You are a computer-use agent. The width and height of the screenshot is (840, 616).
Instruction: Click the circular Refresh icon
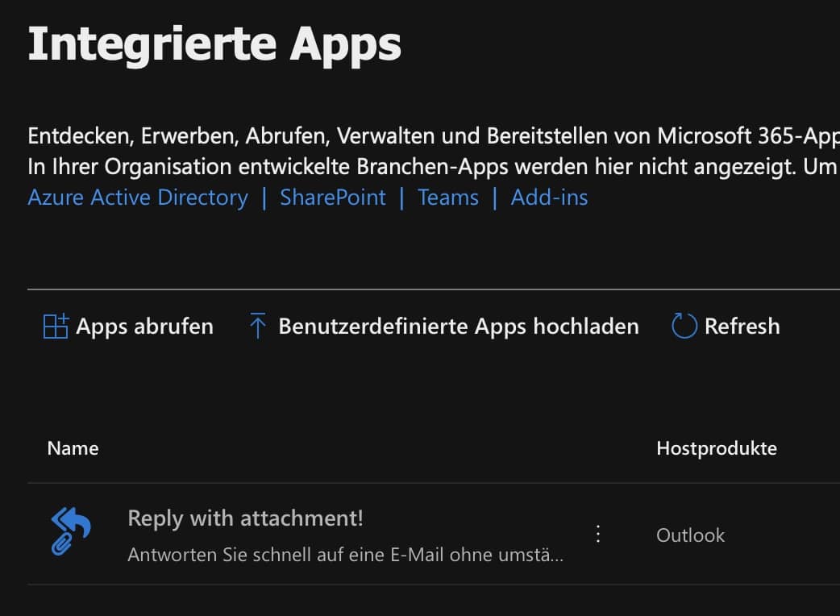tap(684, 326)
